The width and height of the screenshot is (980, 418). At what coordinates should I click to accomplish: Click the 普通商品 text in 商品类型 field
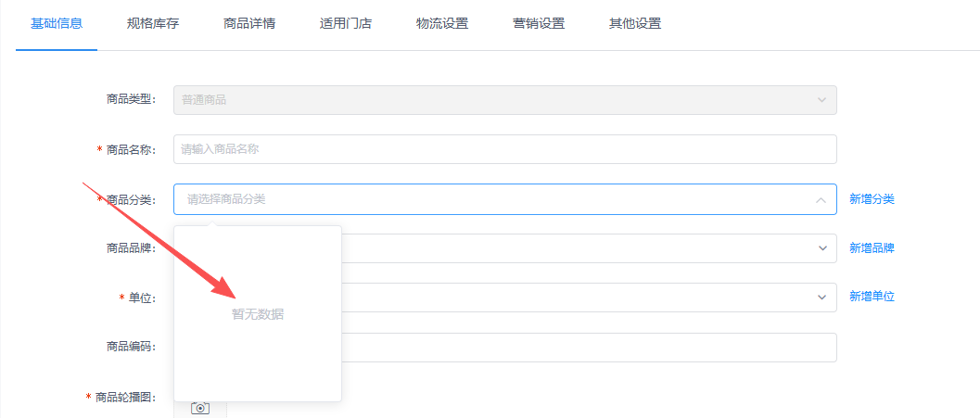tap(204, 100)
